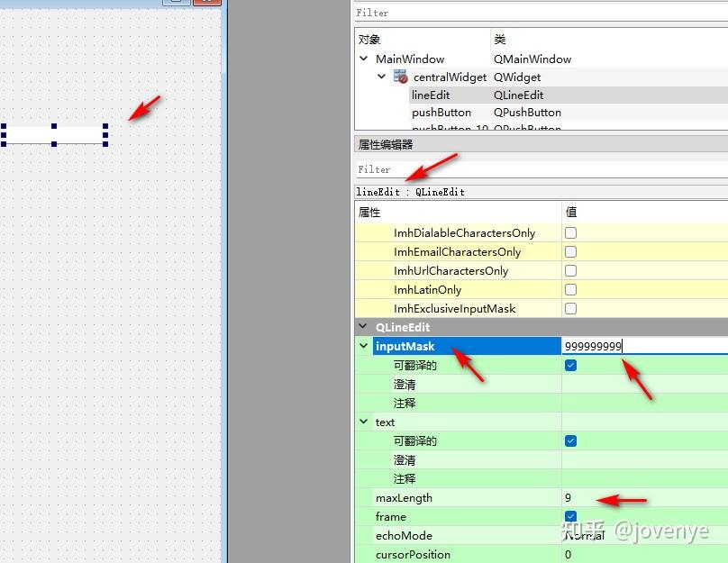Click the centralWidget icon in object inspector

point(399,77)
